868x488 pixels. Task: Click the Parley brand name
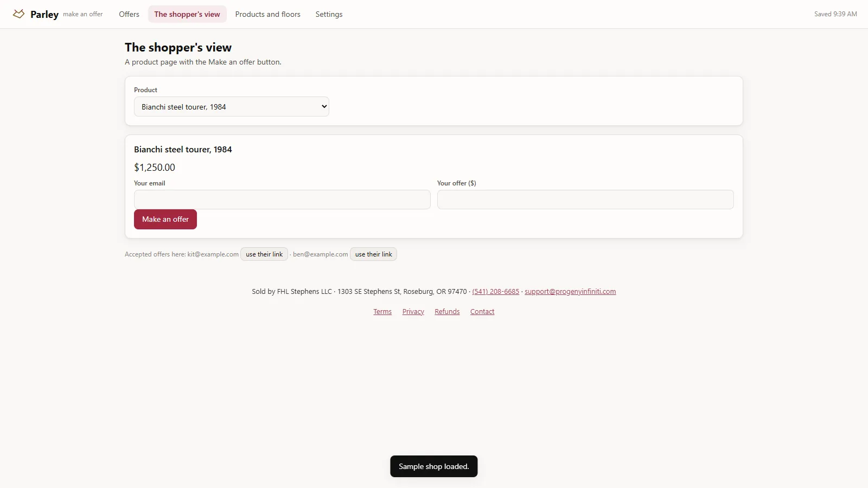tap(44, 15)
